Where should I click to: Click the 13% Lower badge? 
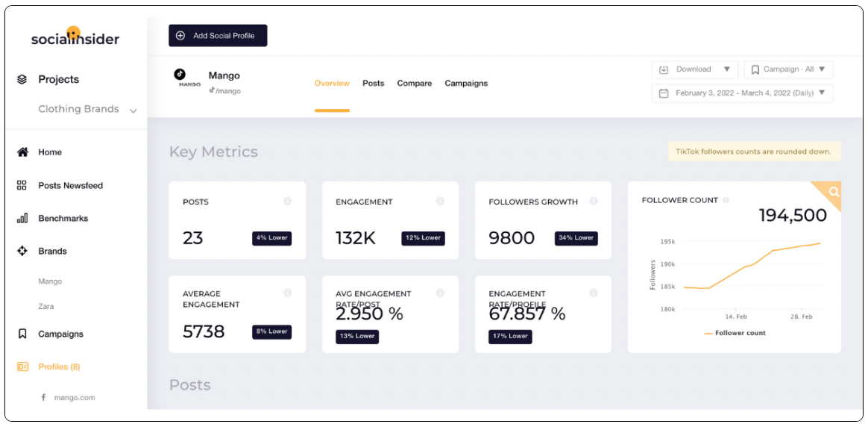(x=357, y=337)
